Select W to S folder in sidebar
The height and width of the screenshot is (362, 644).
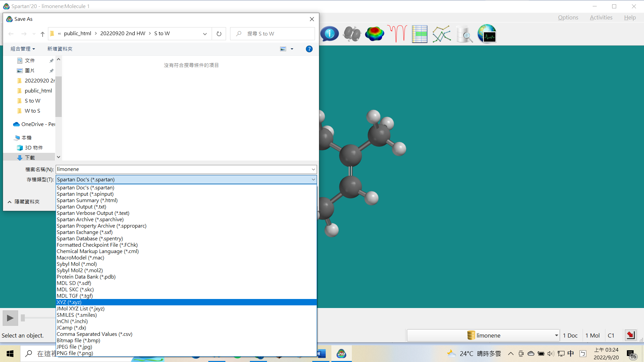pyautogui.click(x=33, y=111)
